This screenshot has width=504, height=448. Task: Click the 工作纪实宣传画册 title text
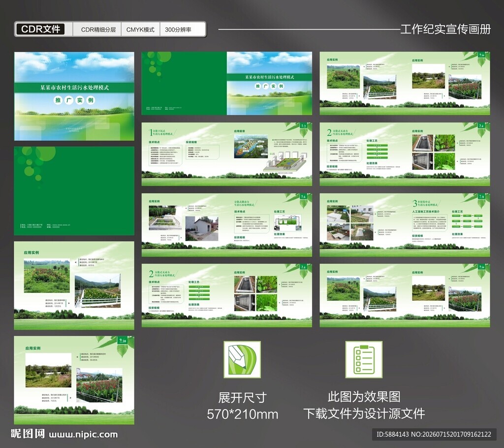(446, 29)
